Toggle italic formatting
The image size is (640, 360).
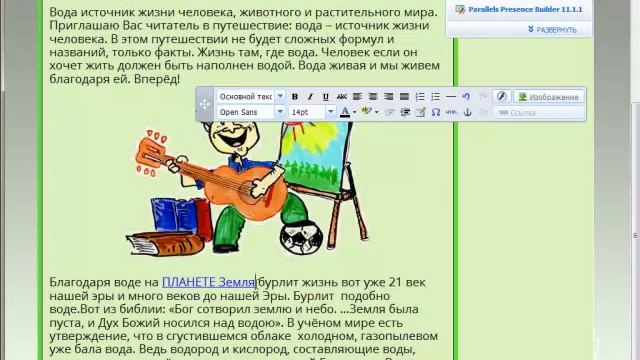(x=310, y=97)
